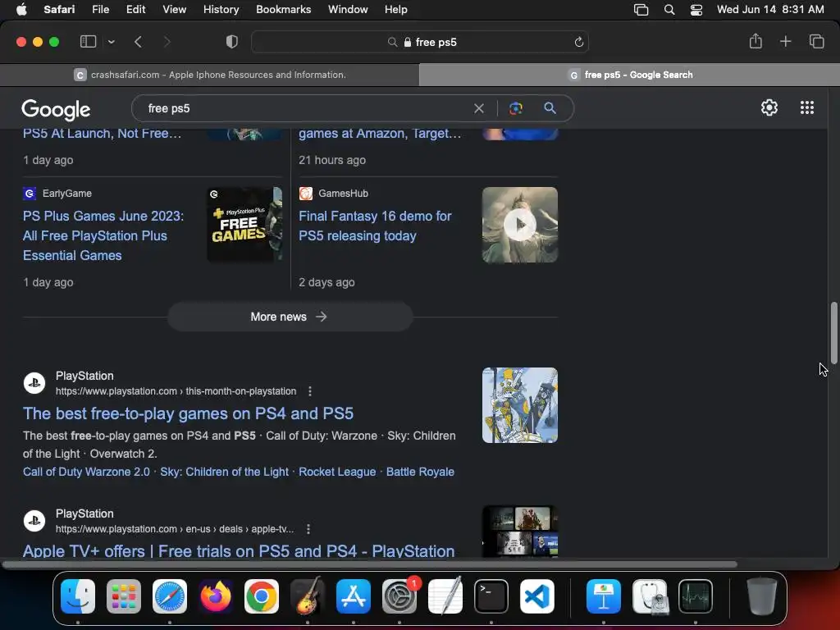
Task: Open PS Plus Games June 2023 article
Action: [x=103, y=235]
